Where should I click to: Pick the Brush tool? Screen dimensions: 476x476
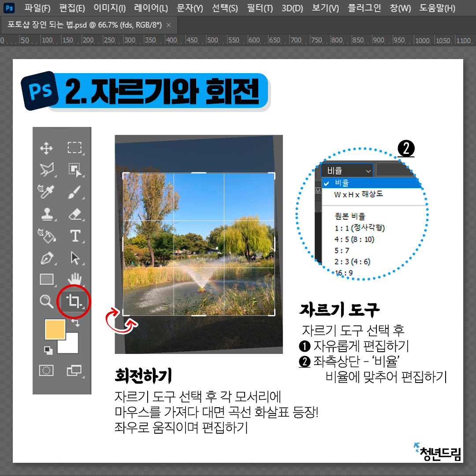tap(74, 192)
